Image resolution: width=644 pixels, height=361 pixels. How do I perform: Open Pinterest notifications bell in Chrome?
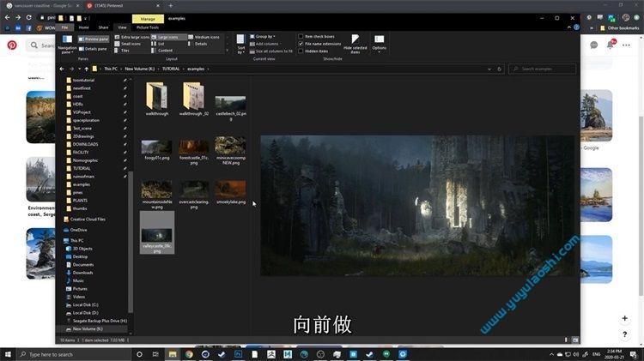tap(611, 45)
